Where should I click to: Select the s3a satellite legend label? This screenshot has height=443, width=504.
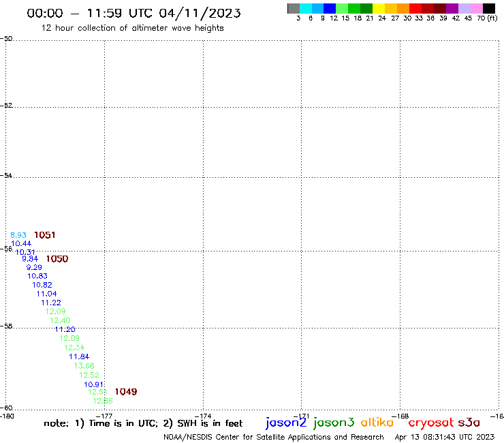click(x=469, y=423)
